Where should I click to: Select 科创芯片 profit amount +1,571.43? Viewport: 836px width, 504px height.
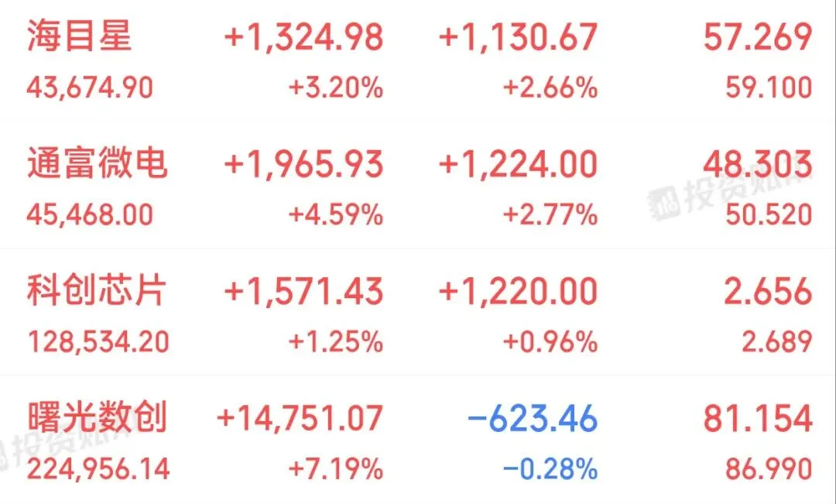303,292
